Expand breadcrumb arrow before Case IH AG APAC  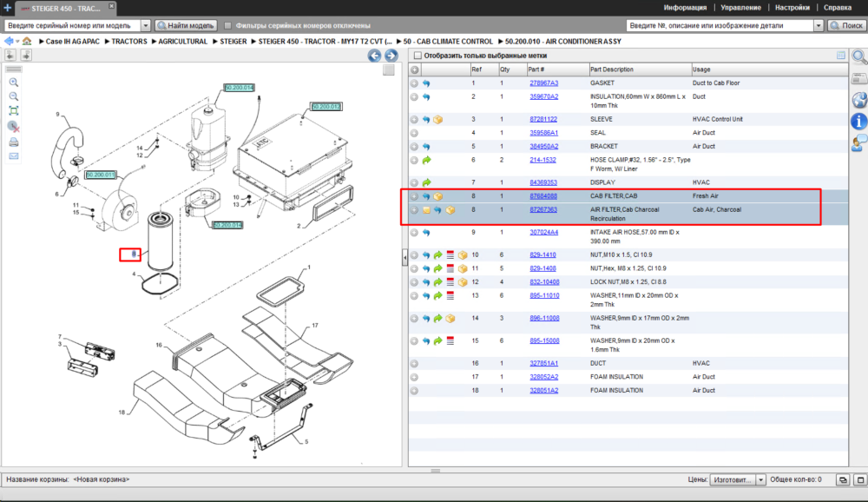[x=42, y=42]
